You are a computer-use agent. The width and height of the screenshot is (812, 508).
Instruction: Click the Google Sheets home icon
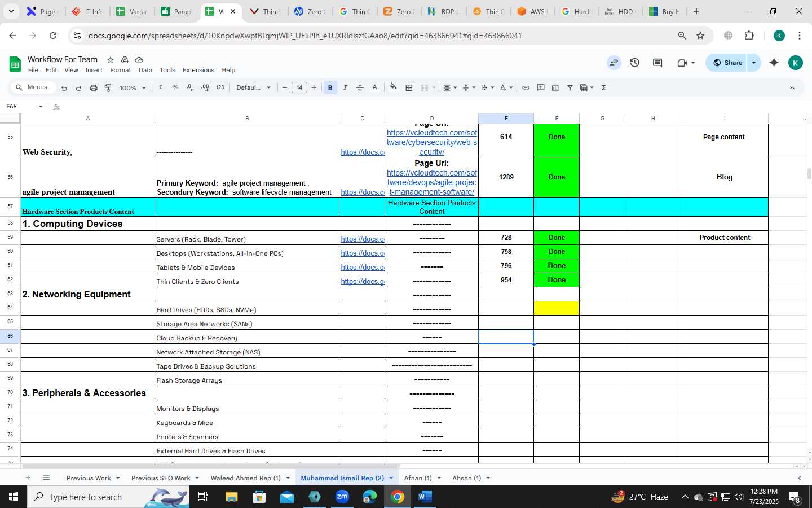[15, 64]
